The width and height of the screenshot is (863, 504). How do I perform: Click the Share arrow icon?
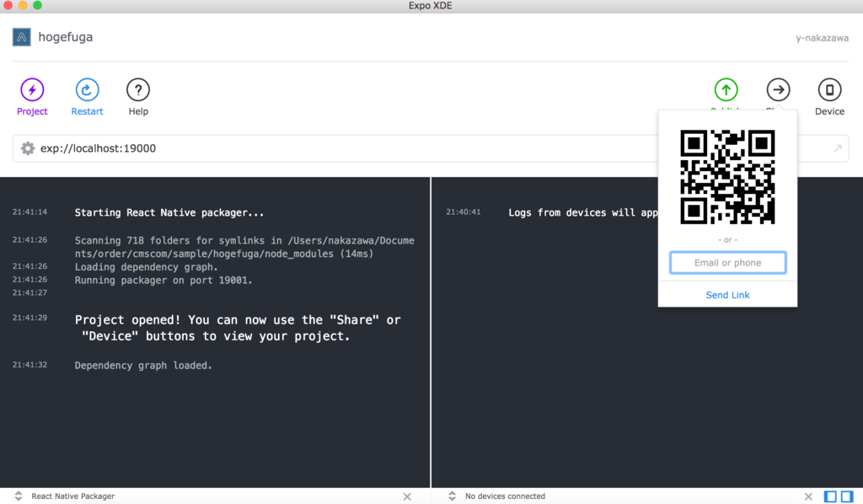(x=778, y=89)
